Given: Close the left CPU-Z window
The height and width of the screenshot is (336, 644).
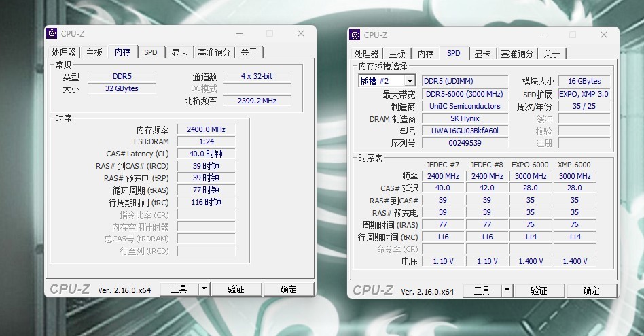Looking at the screenshot, I should click(x=301, y=33).
